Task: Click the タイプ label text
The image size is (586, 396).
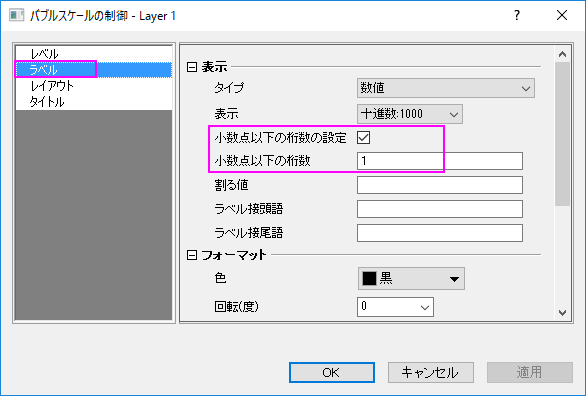Action: tap(229, 88)
